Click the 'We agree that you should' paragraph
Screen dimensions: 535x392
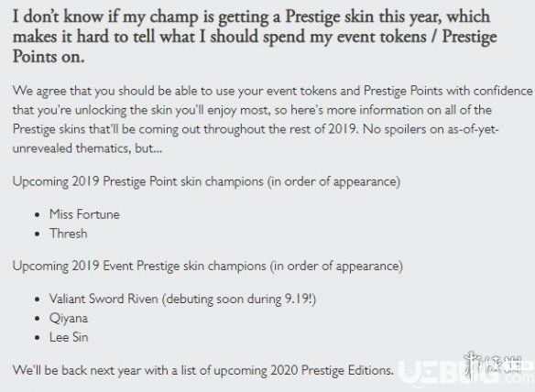[272, 119]
